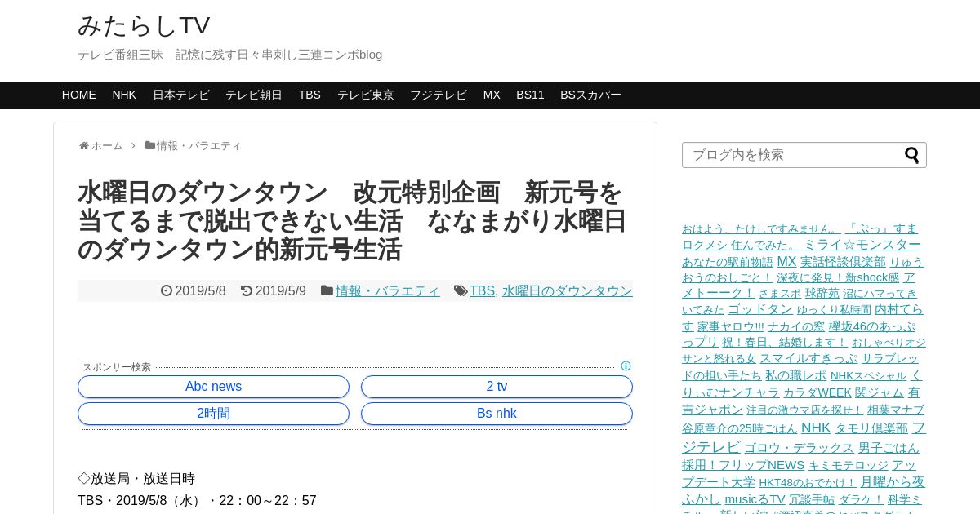
Task: Open the 実話怪談倶楽部 tag
Action: [843, 262]
